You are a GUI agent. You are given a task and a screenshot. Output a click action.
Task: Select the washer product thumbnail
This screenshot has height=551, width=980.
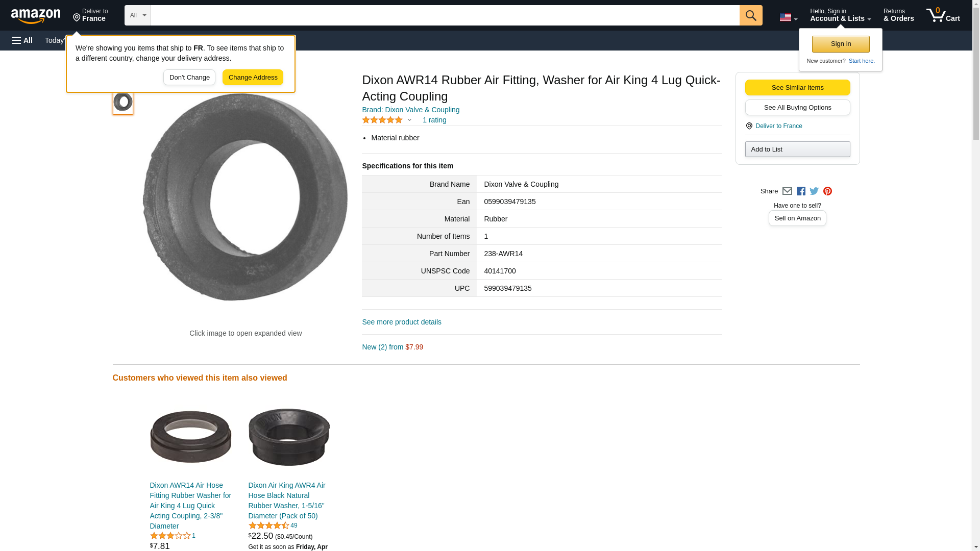123,102
